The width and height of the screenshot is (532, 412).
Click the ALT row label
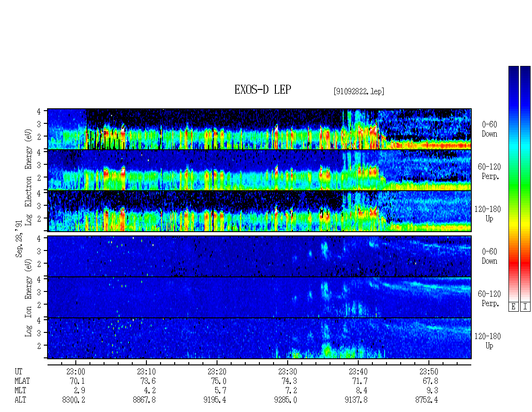[20, 400]
